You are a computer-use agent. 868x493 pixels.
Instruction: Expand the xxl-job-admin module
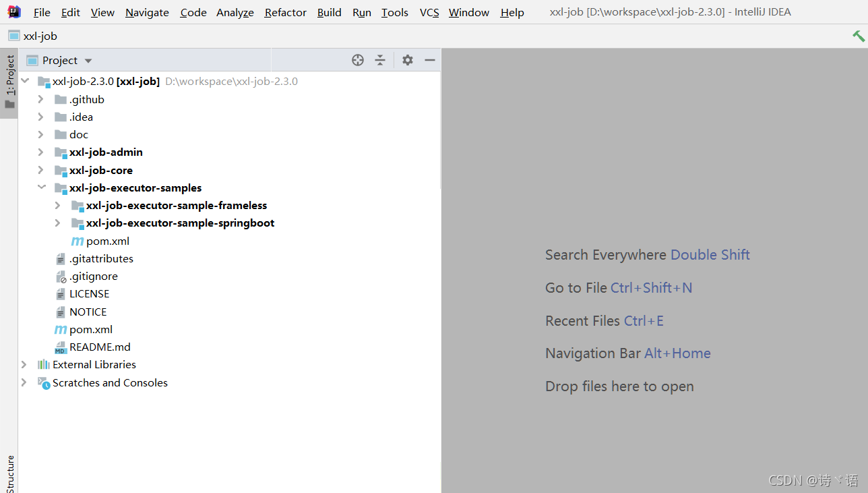[x=40, y=152]
